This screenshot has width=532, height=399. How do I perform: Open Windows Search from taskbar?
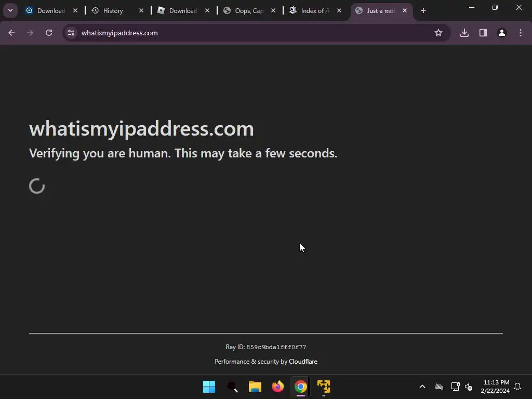(x=232, y=387)
